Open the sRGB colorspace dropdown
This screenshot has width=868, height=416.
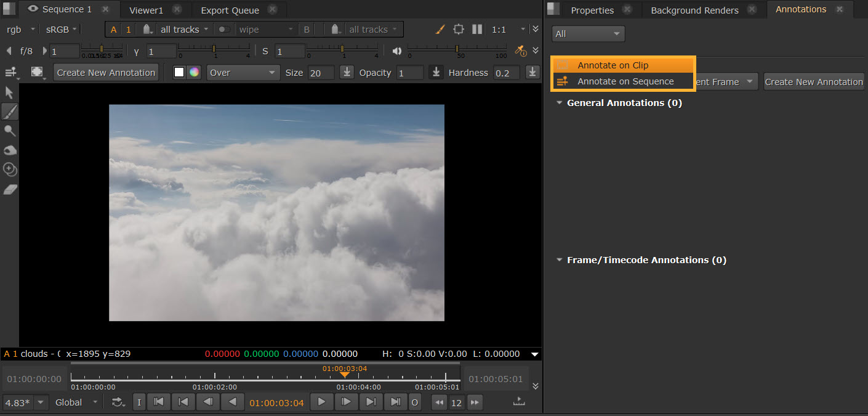click(x=62, y=30)
